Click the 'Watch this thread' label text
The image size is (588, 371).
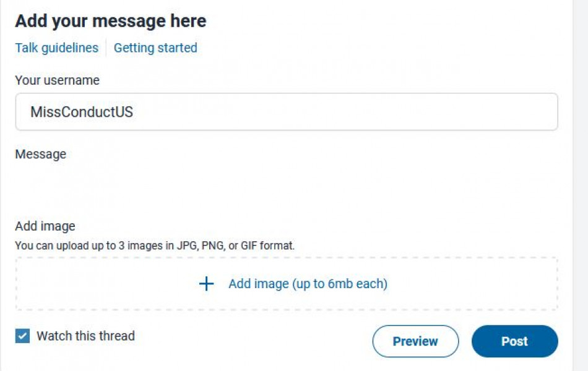tap(85, 336)
